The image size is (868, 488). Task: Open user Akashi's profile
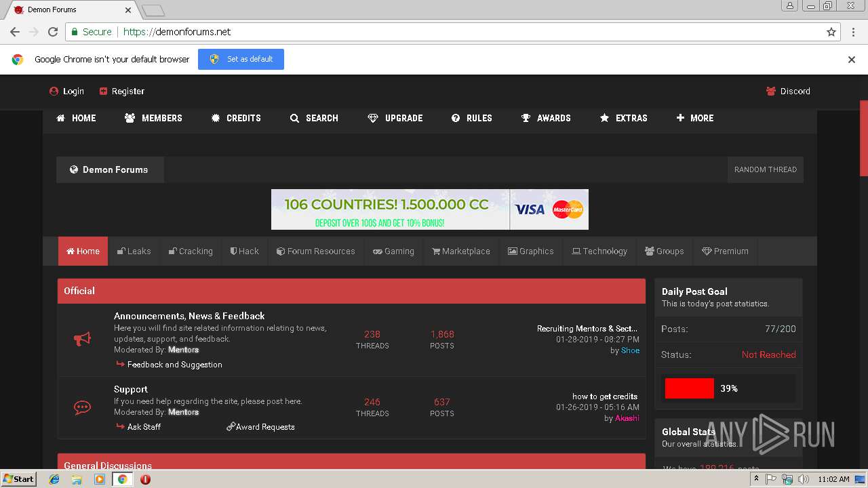[627, 418]
